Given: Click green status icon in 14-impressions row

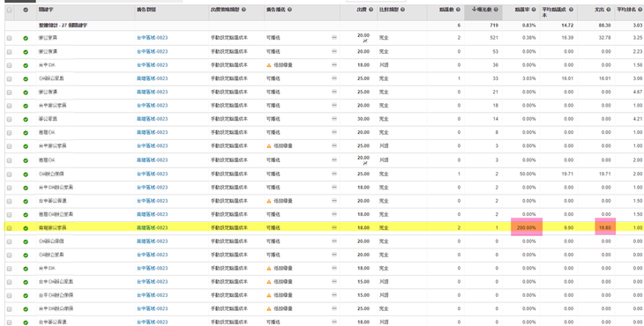Looking at the screenshot, I should coord(26,119).
